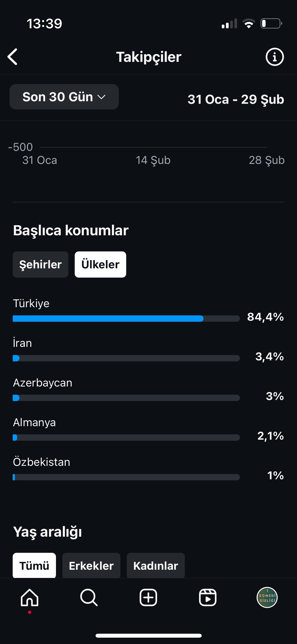Tap the back arrow icon
Viewport: 297px width, 644px height.
click(x=12, y=57)
